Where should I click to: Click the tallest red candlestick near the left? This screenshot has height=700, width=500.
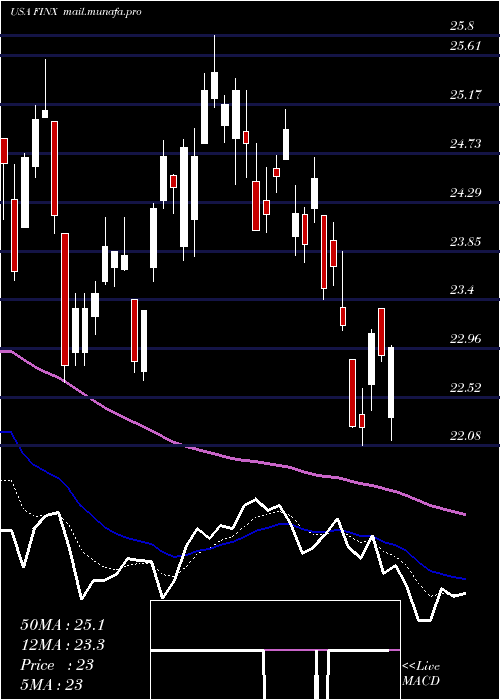point(65,299)
